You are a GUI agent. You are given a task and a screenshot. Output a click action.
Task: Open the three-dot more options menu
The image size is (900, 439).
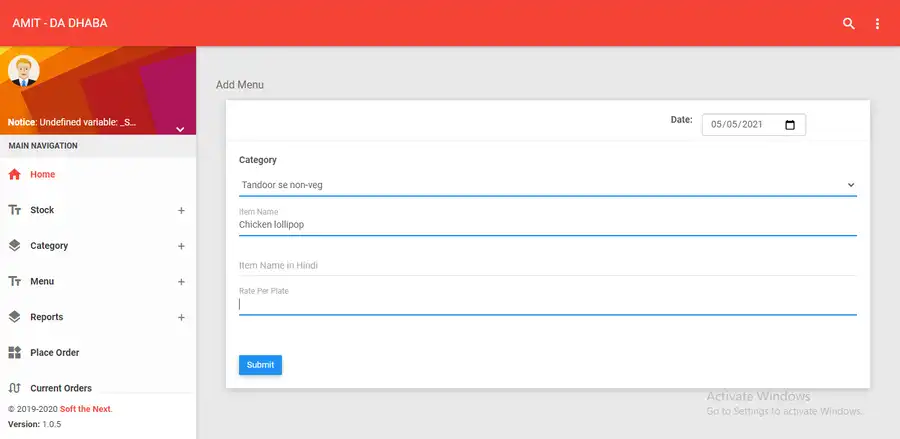coord(878,24)
